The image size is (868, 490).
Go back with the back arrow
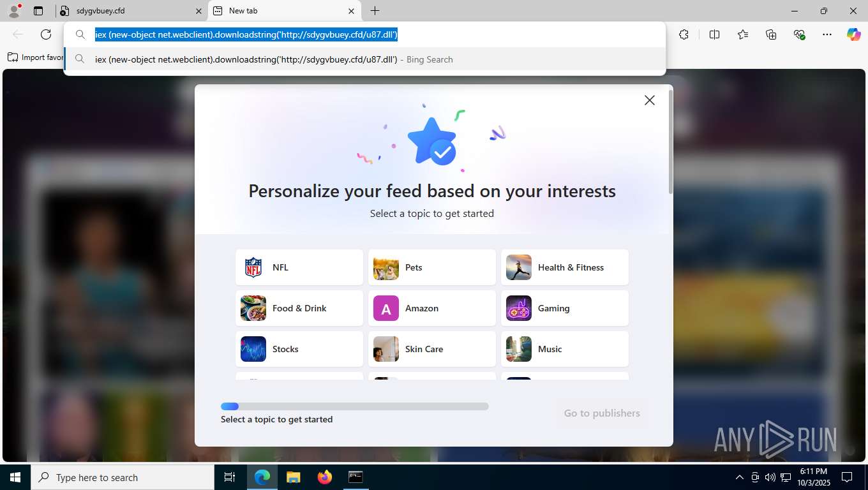(18, 34)
